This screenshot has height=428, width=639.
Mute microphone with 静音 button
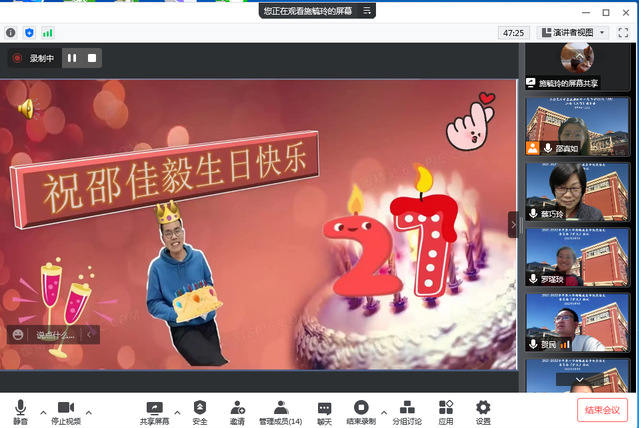pyautogui.click(x=20, y=410)
